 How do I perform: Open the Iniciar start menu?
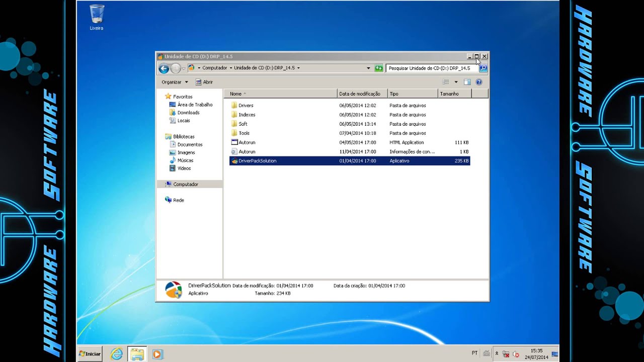(x=90, y=354)
